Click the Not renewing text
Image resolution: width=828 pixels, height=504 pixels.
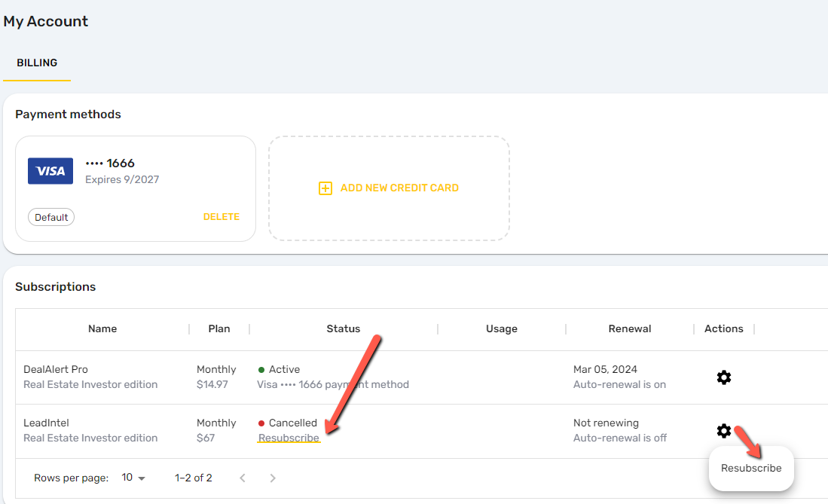click(x=606, y=423)
